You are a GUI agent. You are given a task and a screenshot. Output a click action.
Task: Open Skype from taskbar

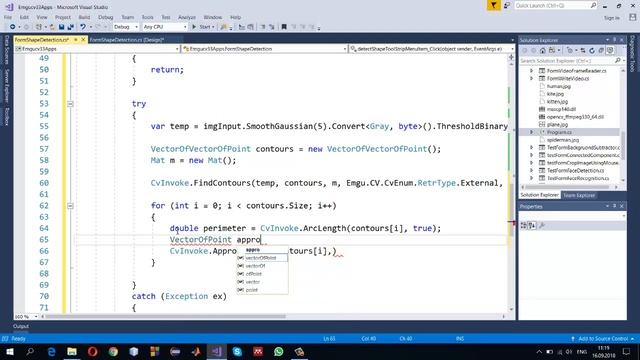click(237, 351)
